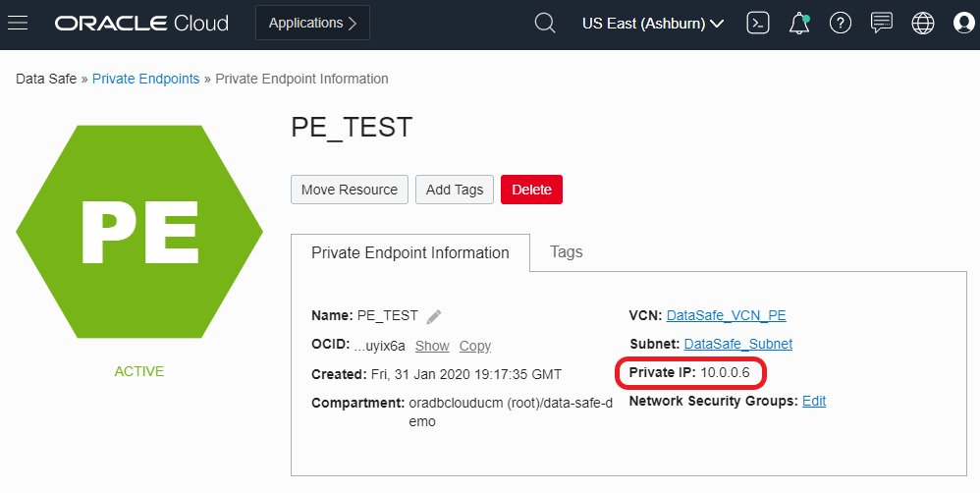The height and width of the screenshot is (493, 980).
Task: Select the Private Endpoint Information tab
Action: tap(410, 252)
